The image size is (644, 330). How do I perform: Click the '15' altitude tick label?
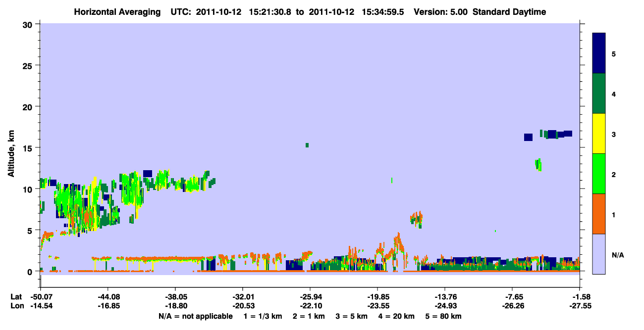click(x=28, y=148)
